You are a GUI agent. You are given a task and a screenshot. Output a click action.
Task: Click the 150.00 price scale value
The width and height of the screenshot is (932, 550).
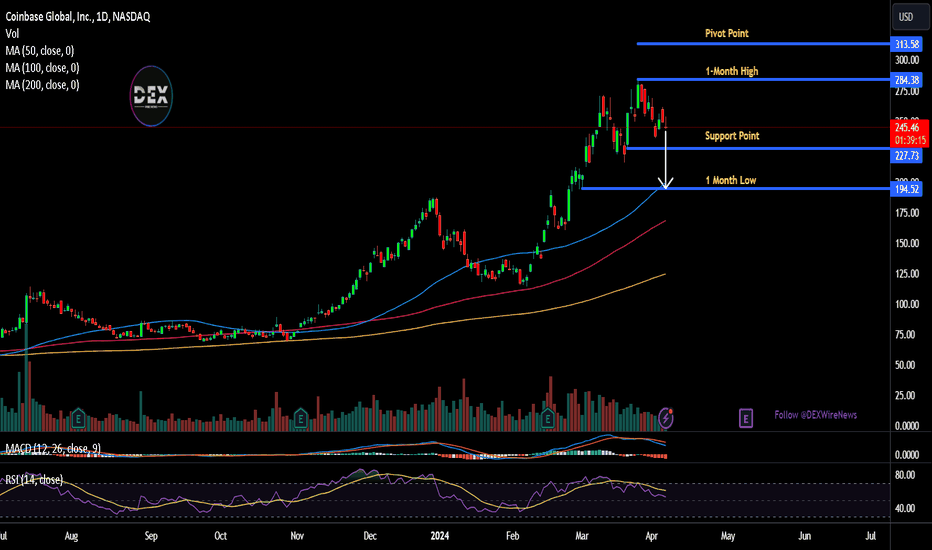(907, 243)
